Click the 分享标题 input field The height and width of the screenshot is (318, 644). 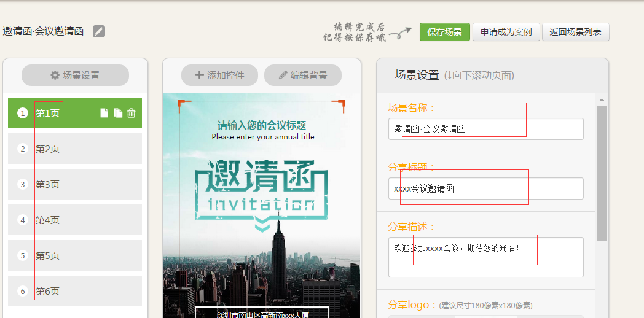click(486, 188)
